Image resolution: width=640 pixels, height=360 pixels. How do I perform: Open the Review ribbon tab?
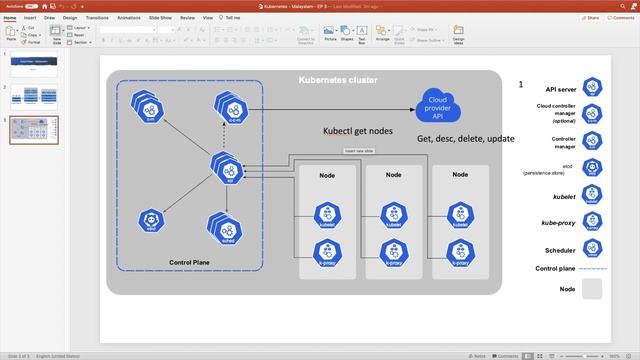(187, 18)
